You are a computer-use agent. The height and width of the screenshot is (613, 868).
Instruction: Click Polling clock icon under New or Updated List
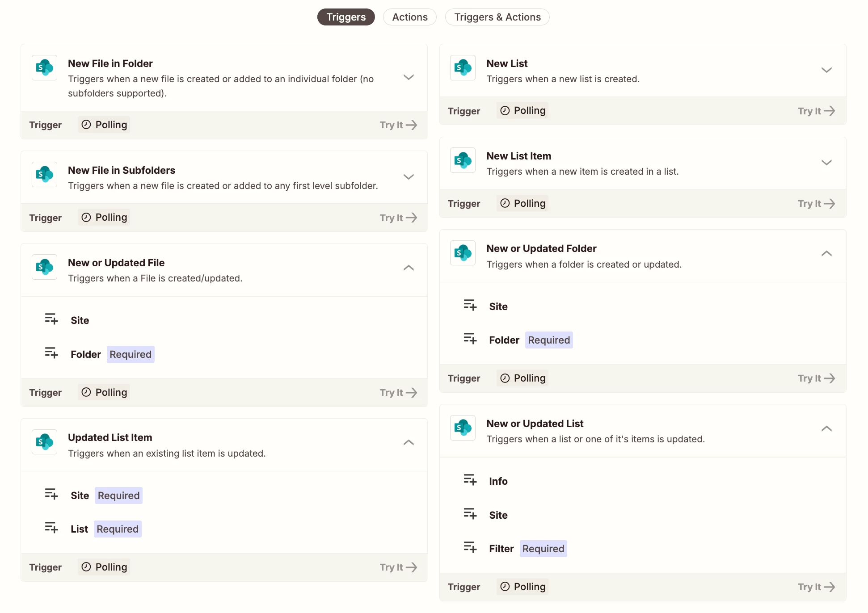pos(505,586)
